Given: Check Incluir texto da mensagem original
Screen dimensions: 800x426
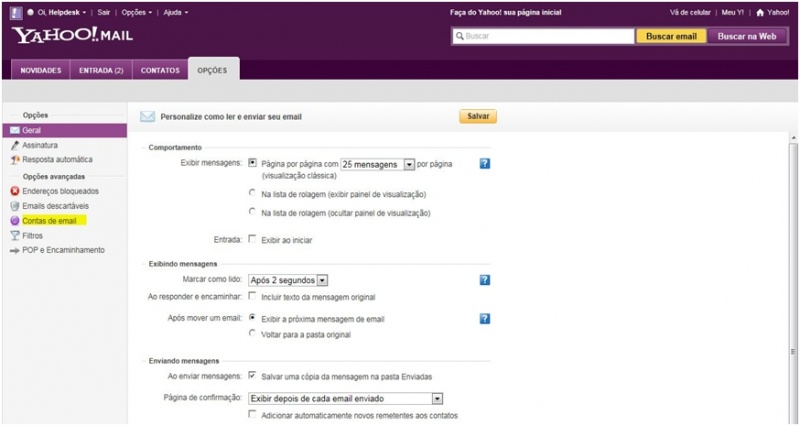Looking at the screenshot, I should [252, 296].
